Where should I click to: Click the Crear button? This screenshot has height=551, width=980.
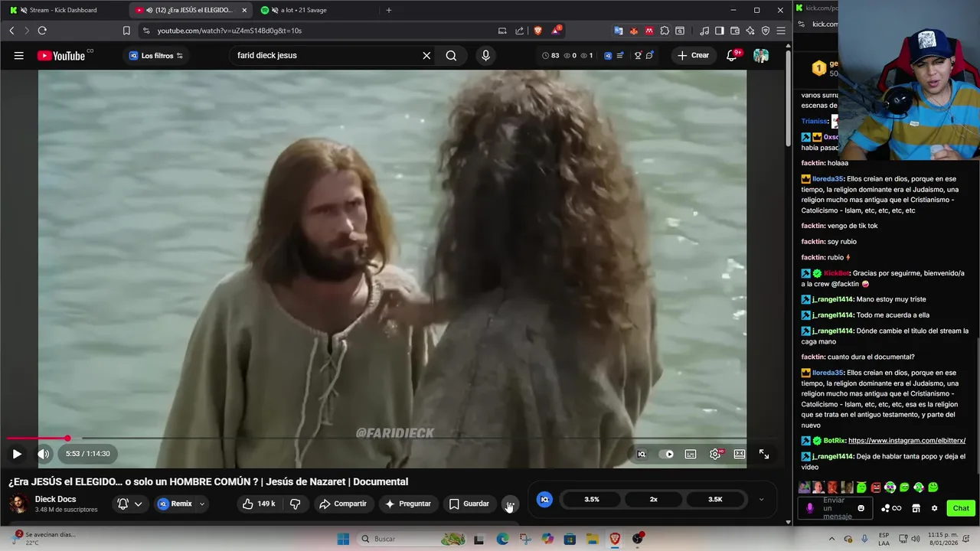(x=693, y=55)
